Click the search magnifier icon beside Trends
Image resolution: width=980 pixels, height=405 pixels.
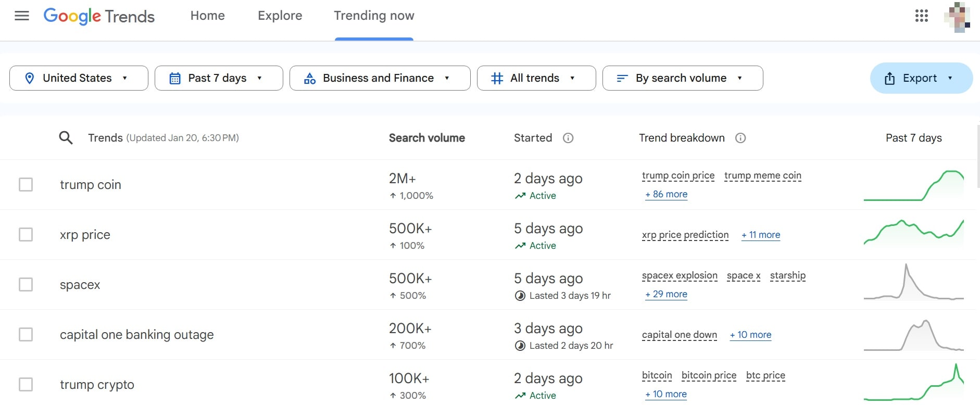pyautogui.click(x=66, y=138)
